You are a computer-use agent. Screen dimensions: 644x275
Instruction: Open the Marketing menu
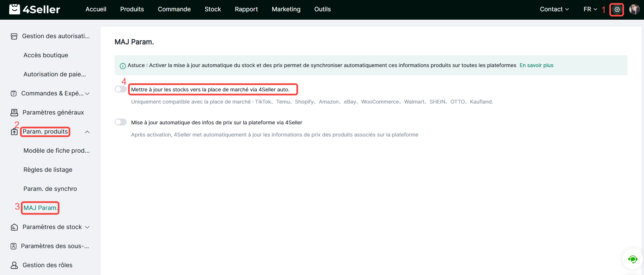click(286, 9)
